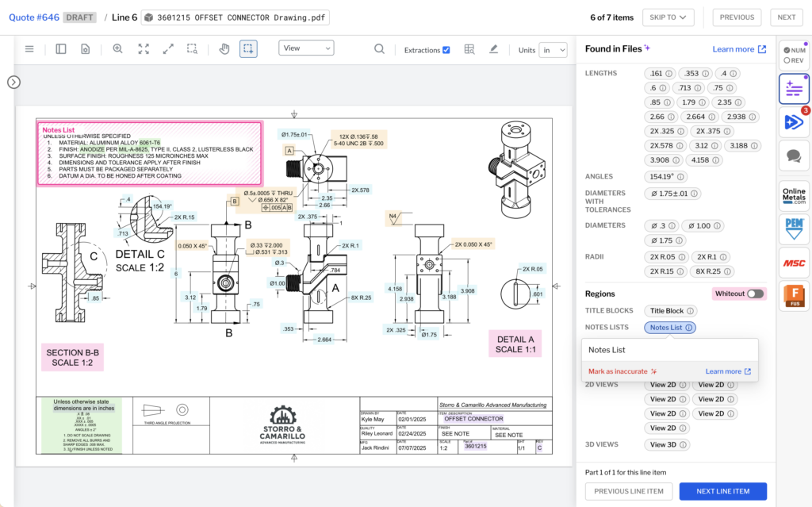Expand the collapsed left panel arrow
The height and width of the screenshot is (507, 812).
click(x=14, y=82)
